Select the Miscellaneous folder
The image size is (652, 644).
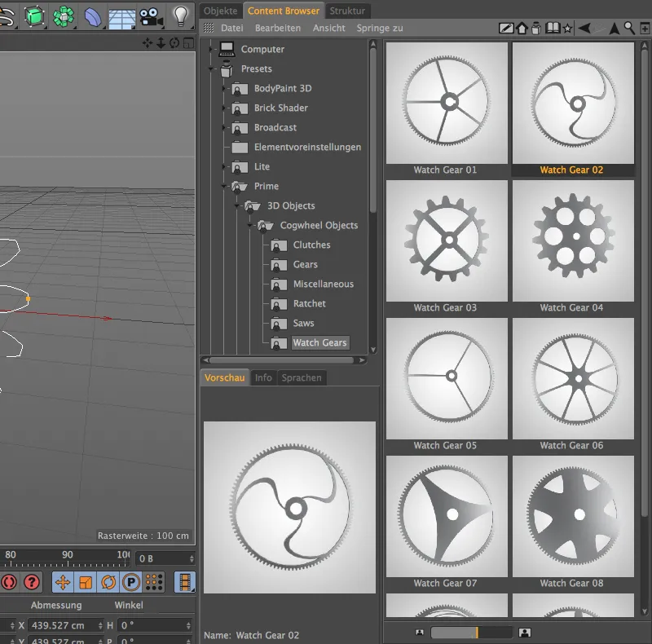pyautogui.click(x=324, y=284)
